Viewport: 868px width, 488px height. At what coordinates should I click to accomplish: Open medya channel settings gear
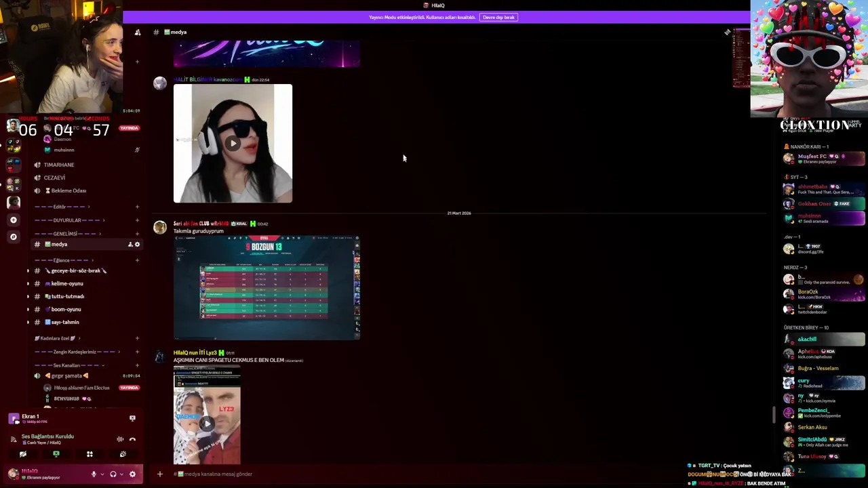tap(137, 245)
